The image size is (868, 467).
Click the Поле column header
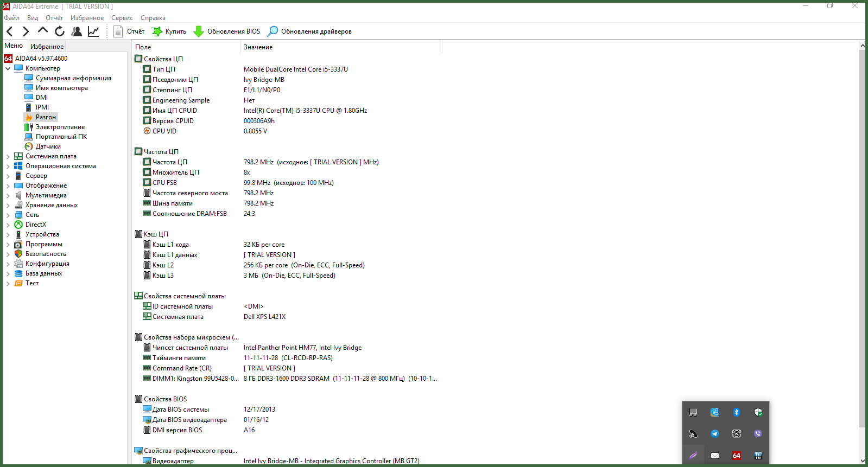coord(186,47)
